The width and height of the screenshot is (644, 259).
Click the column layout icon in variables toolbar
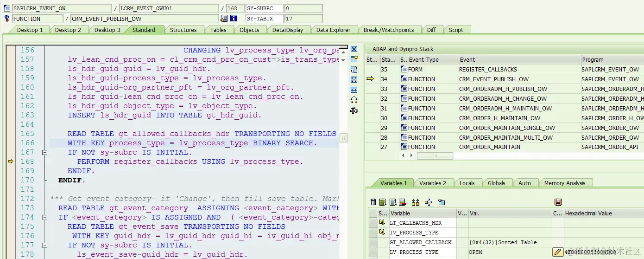tap(415, 202)
